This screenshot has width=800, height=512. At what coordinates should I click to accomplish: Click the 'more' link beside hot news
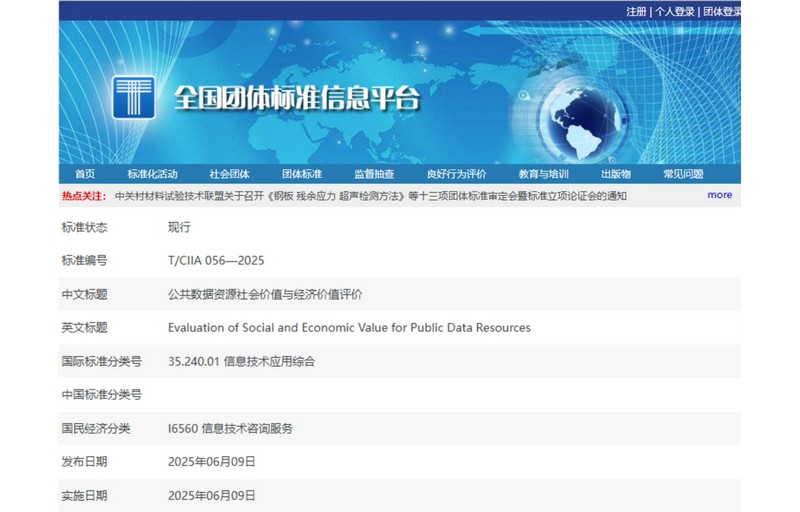pyautogui.click(x=719, y=195)
